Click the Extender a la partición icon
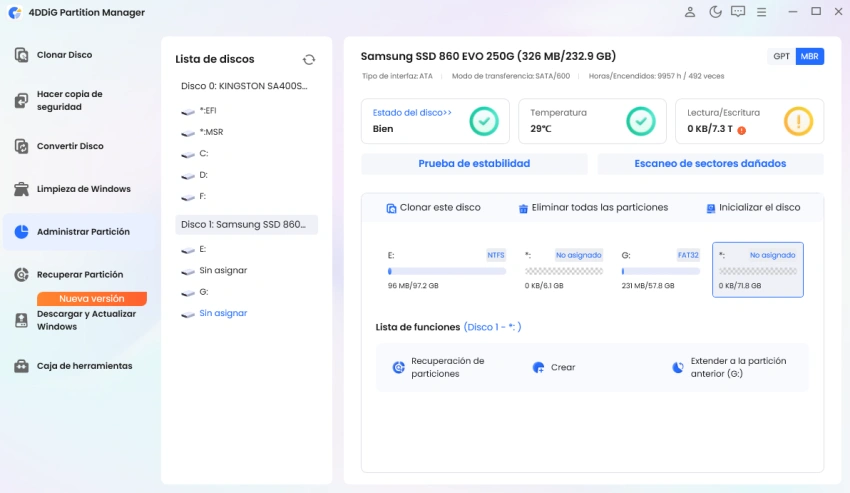The height and width of the screenshot is (493, 850). click(678, 367)
